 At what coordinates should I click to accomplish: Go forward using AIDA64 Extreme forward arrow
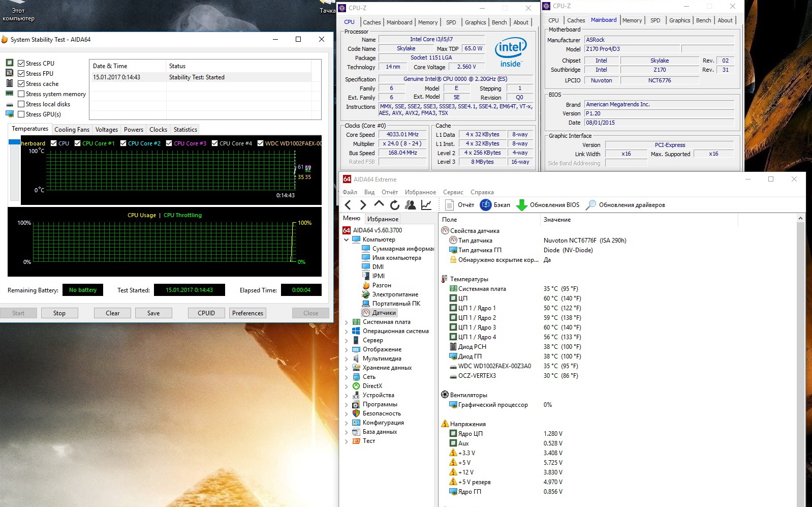point(363,205)
